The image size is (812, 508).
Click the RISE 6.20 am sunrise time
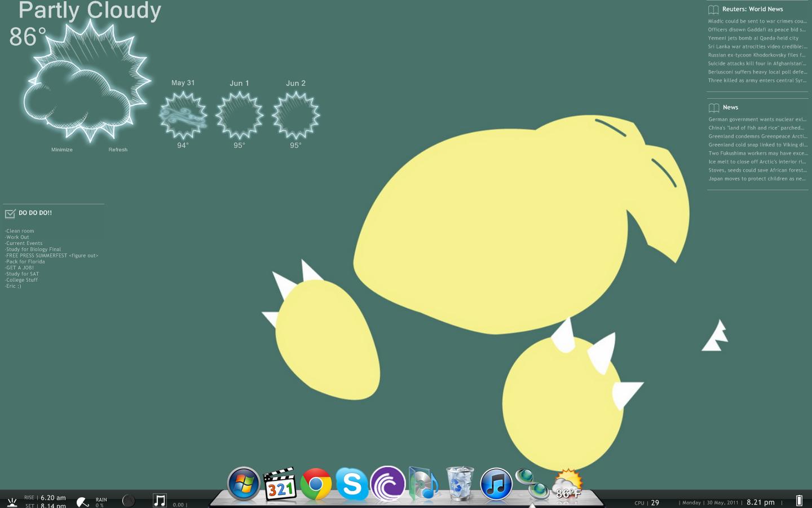point(45,498)
